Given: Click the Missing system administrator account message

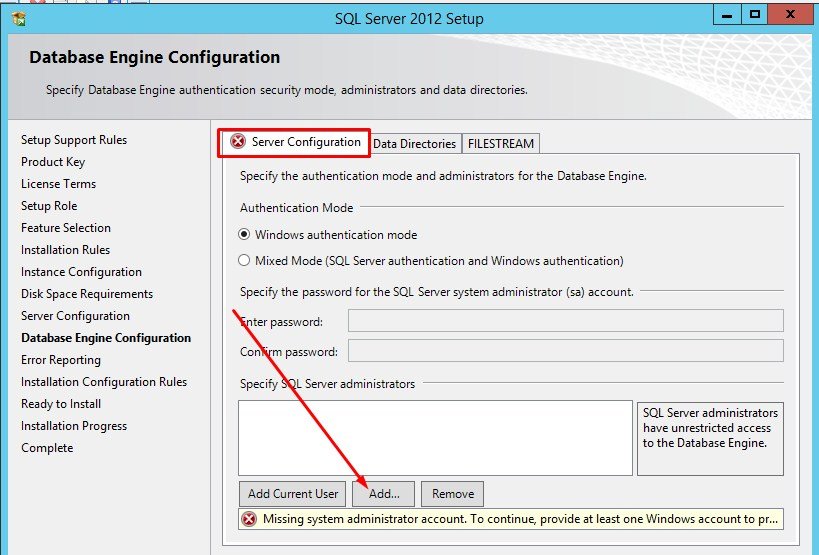Looking at the screenshot, I should [x=520, y=519].
